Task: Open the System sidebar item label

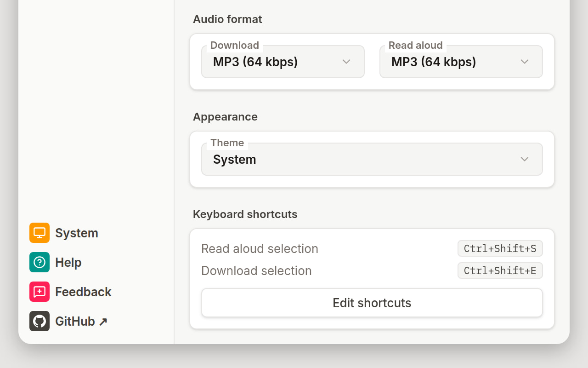Action: point(77,233)
